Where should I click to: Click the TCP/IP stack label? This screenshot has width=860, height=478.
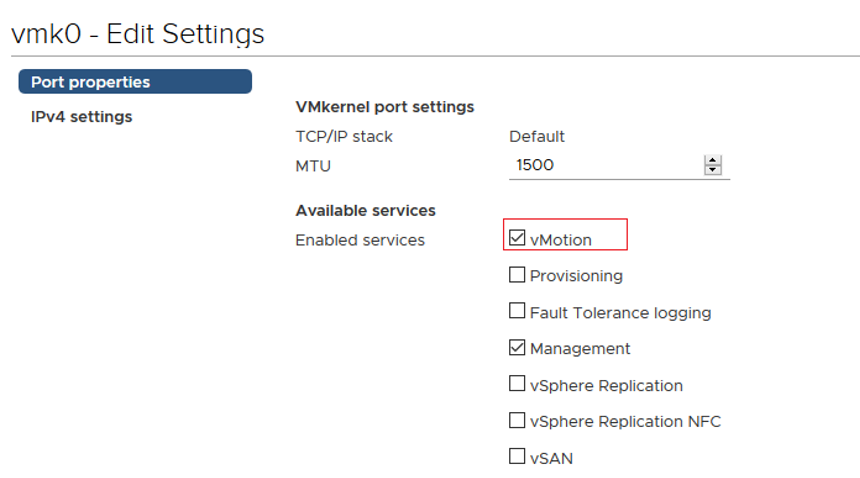[x=344, y=136]
